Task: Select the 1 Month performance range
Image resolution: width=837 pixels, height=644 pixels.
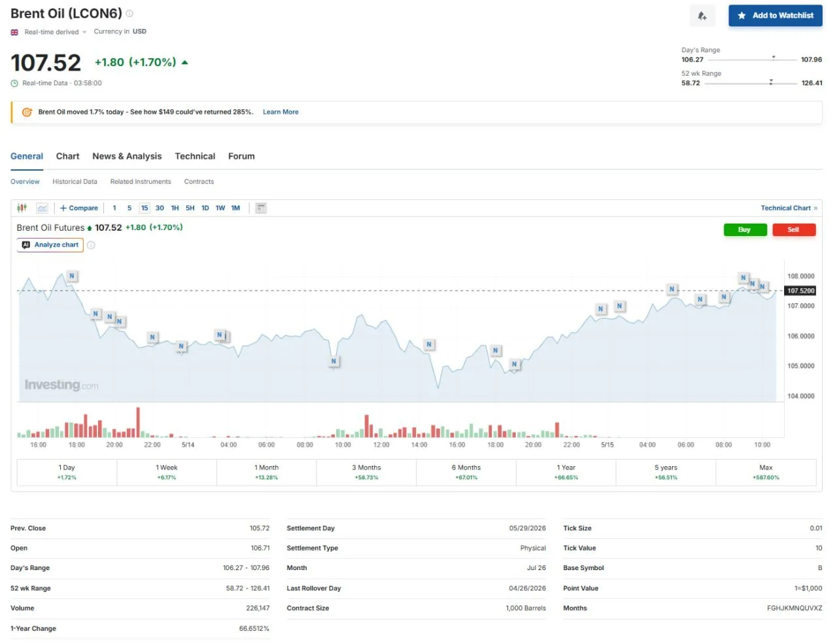Action: (x=266, y=472)
